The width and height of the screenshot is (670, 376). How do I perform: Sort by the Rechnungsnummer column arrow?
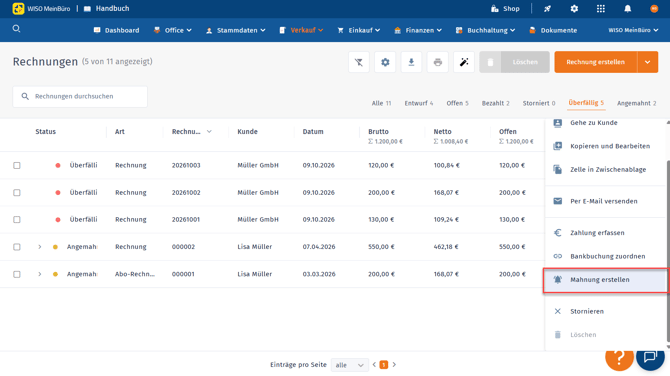coord(209,132)
